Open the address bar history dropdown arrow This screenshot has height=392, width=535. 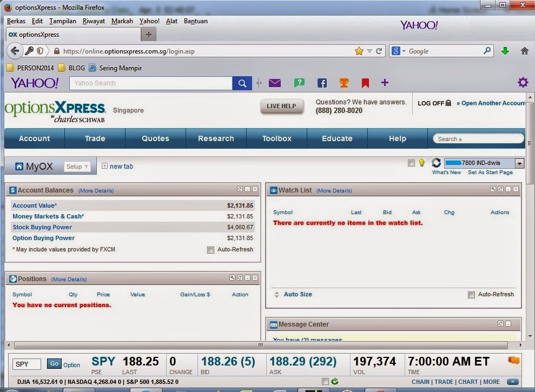(x=369, y=51)
